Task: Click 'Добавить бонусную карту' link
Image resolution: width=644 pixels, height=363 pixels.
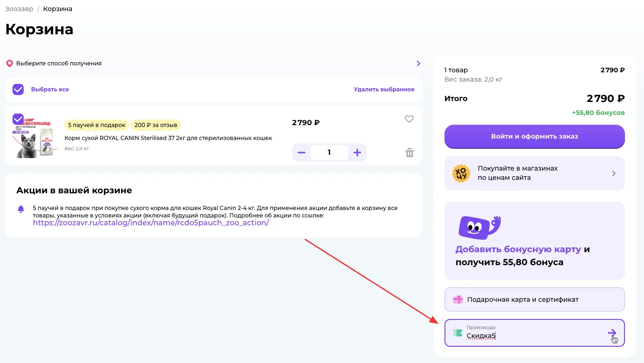Action: [518, 249]
